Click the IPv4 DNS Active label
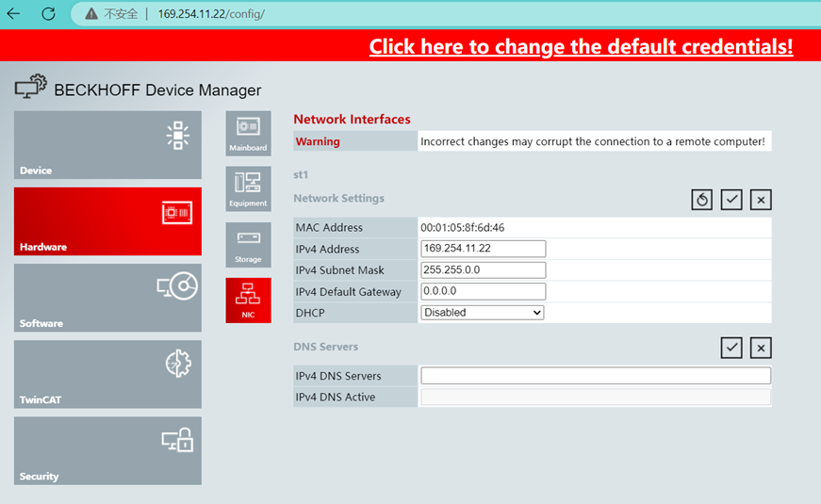Image resolution: width=821 pixels, height=504 pixels. 336,398
